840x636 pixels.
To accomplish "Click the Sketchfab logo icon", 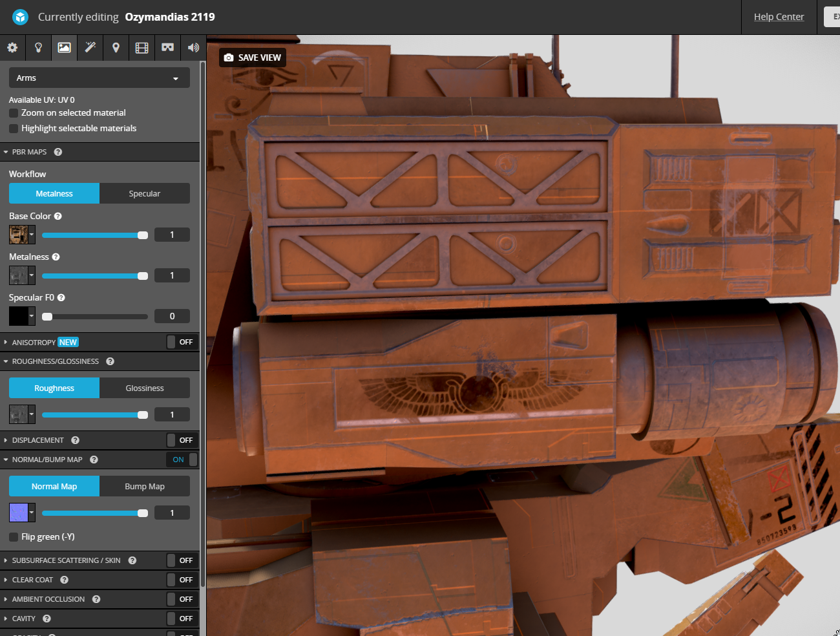I will 20,17.
